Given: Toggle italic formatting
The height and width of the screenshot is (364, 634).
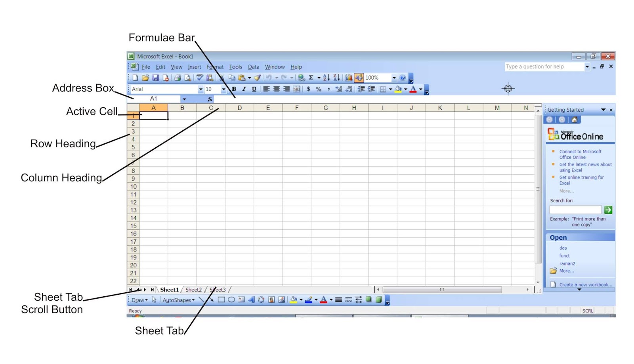Looking at the screenshot, I should click(244, 90).
